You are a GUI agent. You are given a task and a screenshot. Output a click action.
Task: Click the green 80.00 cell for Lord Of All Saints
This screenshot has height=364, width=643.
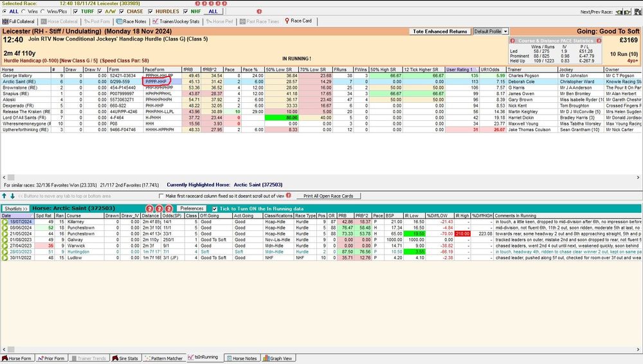282,118
